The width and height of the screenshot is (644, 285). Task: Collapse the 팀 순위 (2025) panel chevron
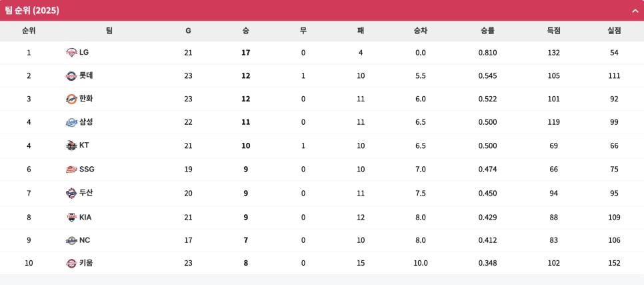635,11
